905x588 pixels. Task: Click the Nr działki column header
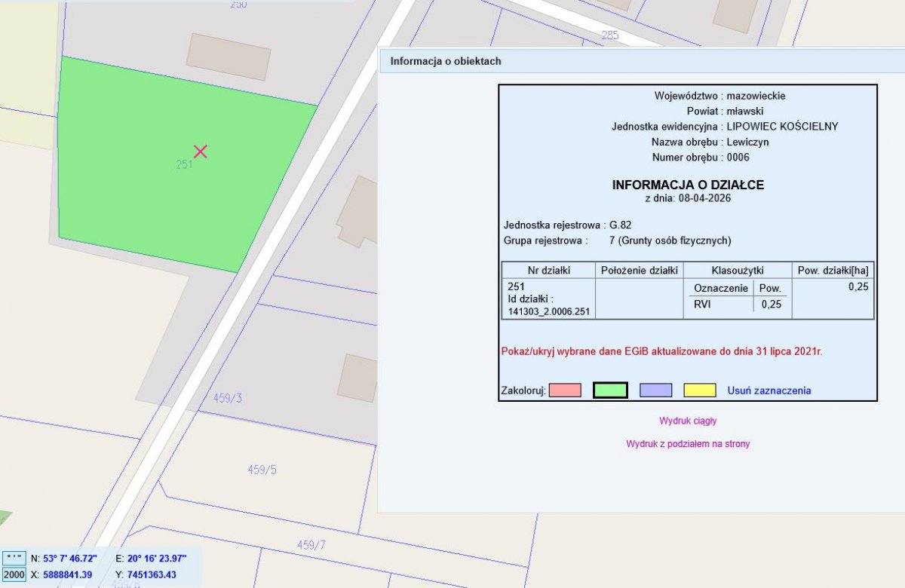[548, 270]
